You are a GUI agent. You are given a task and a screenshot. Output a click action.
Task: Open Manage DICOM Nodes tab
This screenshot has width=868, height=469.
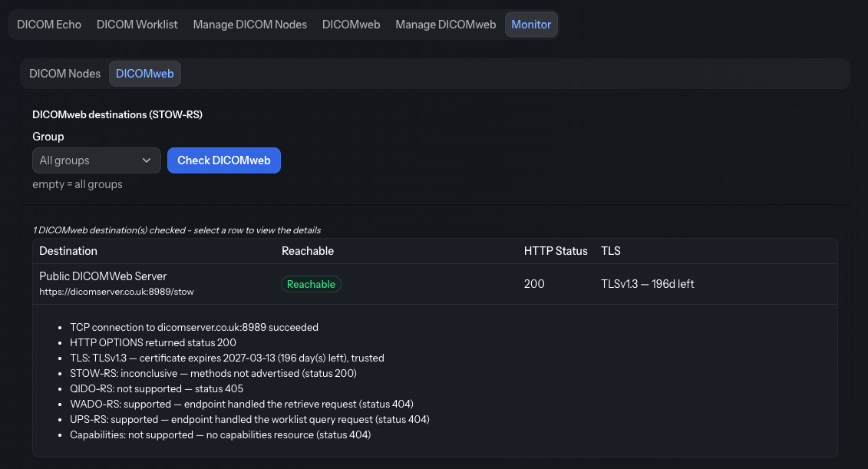(249, 25)
